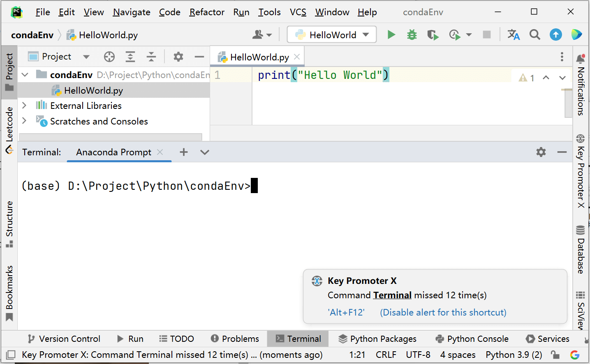Open the File menu
The height and width of the screenshot is (364, 590).
click(43, 12)
